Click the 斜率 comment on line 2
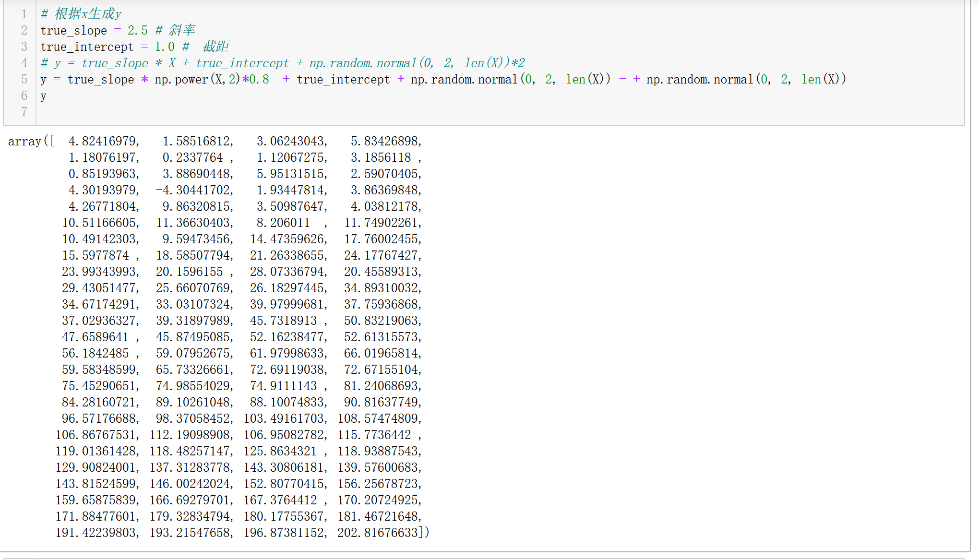979x560 pixels. 181,31
